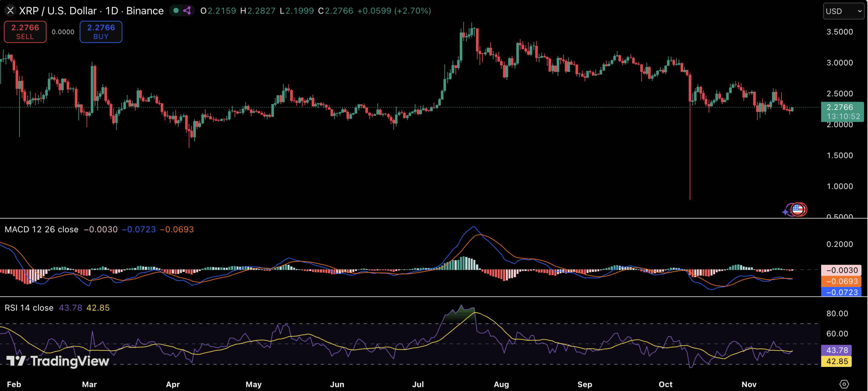Select the MACD 12 26 close legend

41,230
